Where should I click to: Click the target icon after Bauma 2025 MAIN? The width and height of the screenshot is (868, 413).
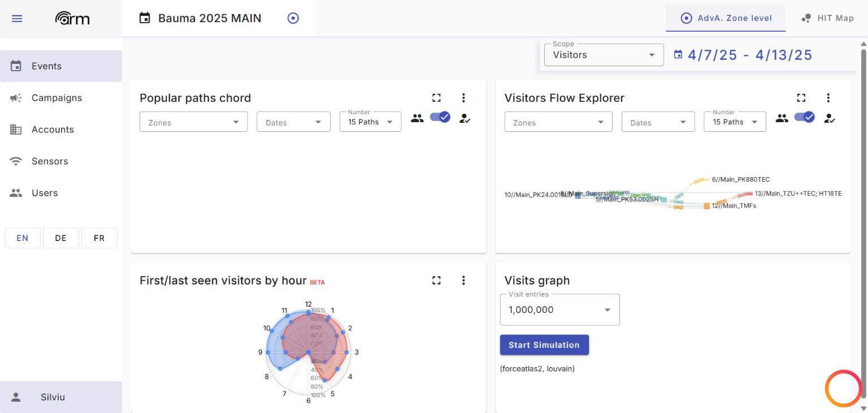293,18
